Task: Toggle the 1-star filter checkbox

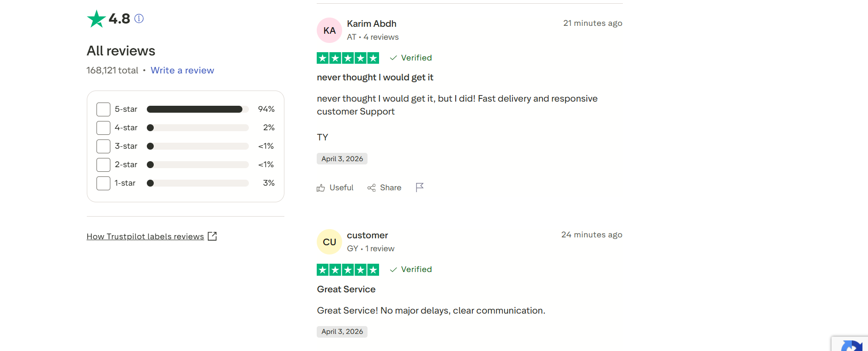Action: pos(103,183)
